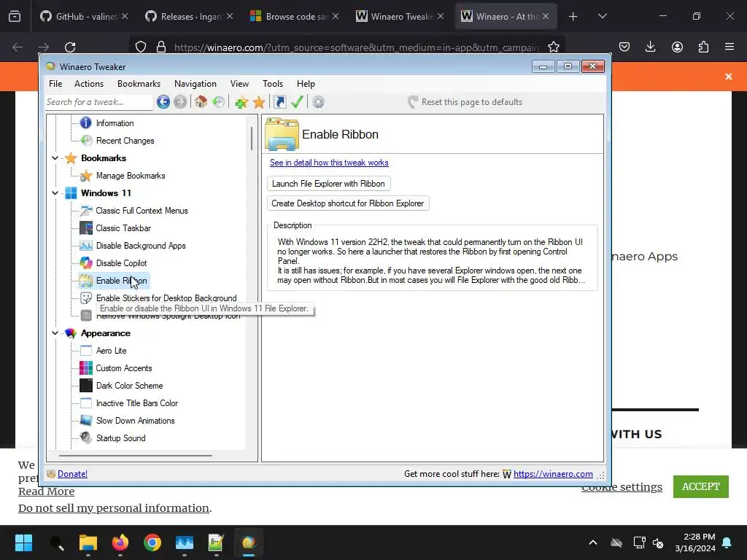Open Manage Bookmarks in the tree
The image size is (747, 560).
[x=131, y=176]
